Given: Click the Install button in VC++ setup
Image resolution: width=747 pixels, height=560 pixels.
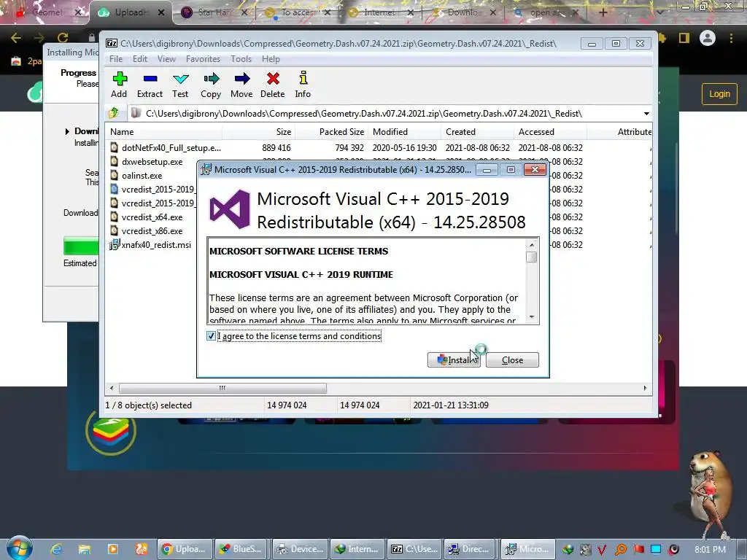Looking at the screenshot, I should 454,360.
